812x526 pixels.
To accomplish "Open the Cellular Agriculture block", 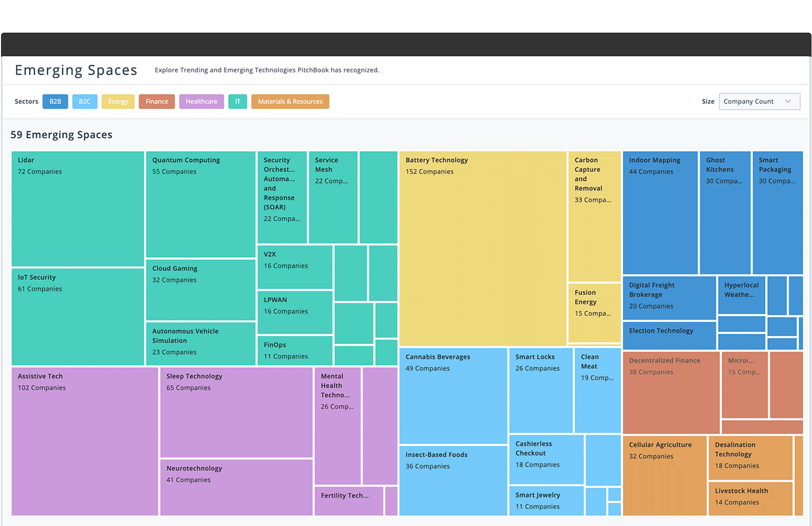I will click(664, 475).
